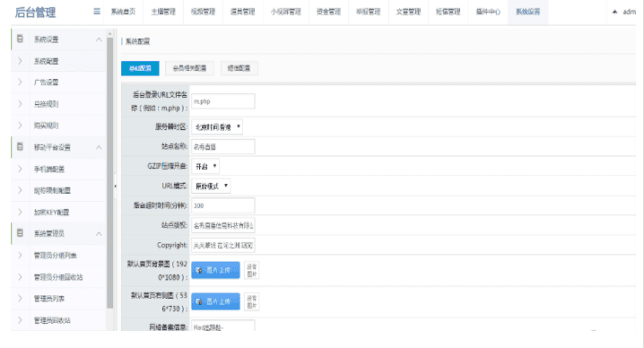Focus the 网络备案信息 input field

223,326
